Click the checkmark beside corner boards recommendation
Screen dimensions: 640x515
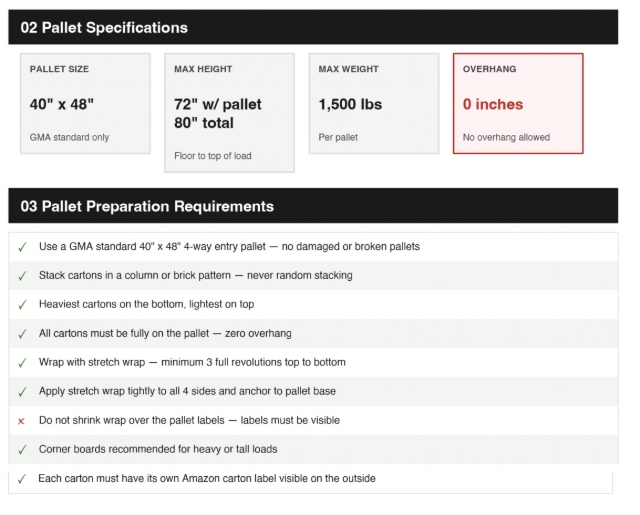click(x=22, y=450)
